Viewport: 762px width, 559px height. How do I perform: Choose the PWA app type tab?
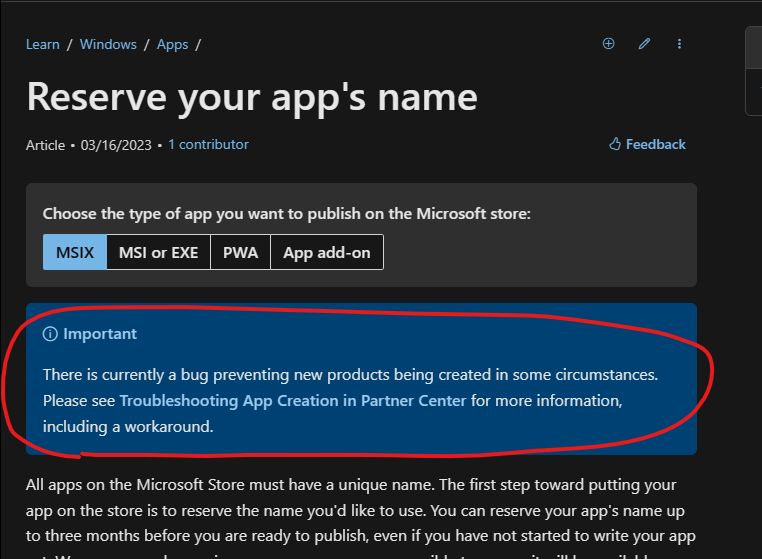[241, 252]
